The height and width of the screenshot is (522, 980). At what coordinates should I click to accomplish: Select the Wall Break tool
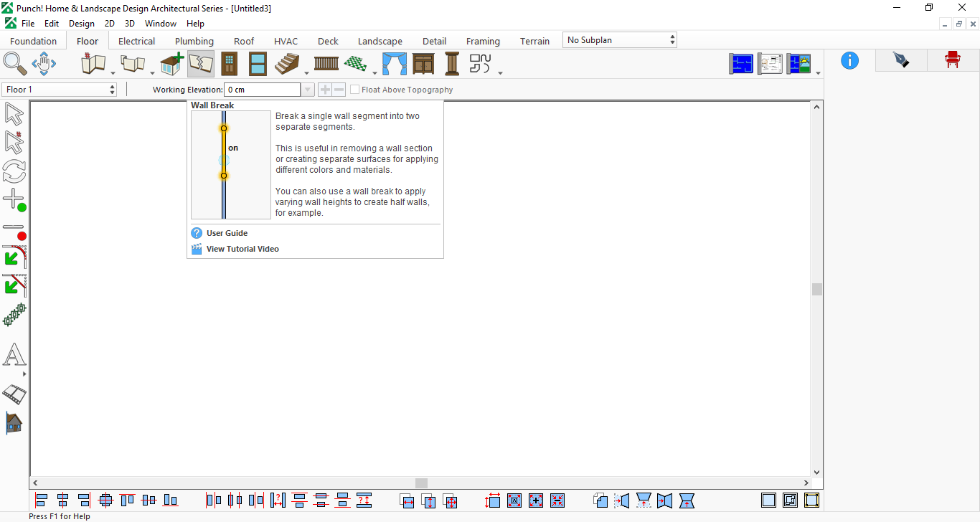tap(201, 64)
